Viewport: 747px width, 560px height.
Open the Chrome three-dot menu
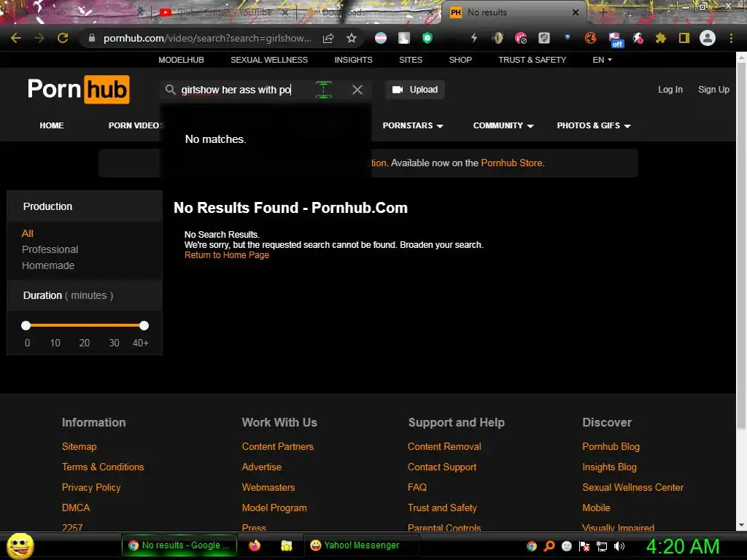731,38
